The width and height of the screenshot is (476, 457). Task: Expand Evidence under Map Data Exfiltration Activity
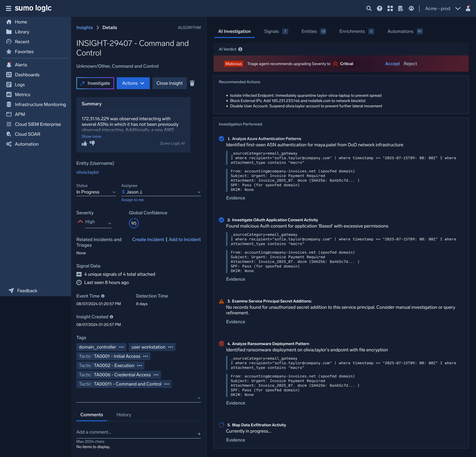[x=236, y=440]
